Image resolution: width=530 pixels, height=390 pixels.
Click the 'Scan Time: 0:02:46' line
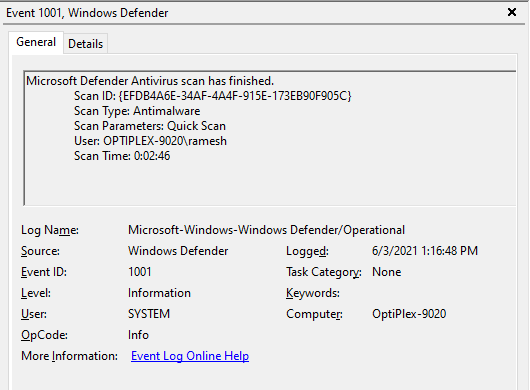pos(122,156)
